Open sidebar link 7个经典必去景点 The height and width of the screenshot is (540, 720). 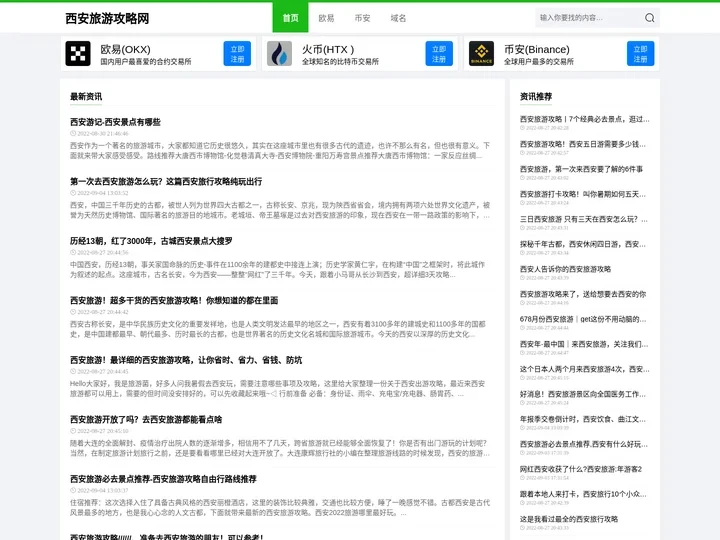[585, 119]
